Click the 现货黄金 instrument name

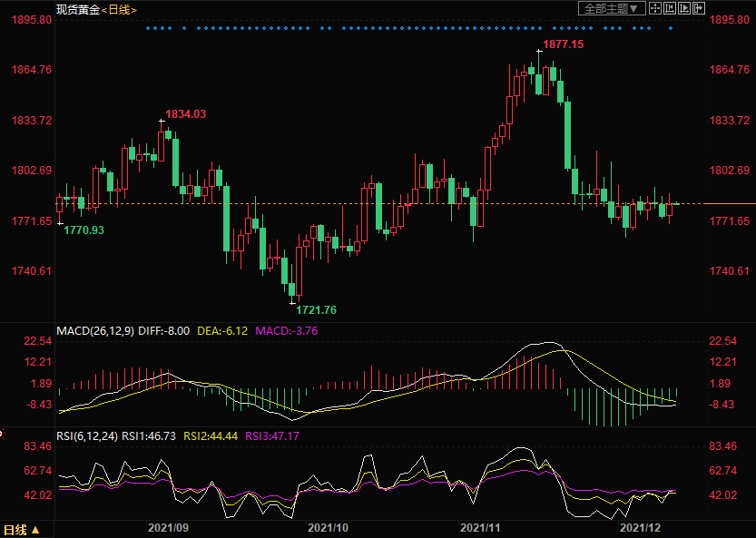tap(76, 9)
